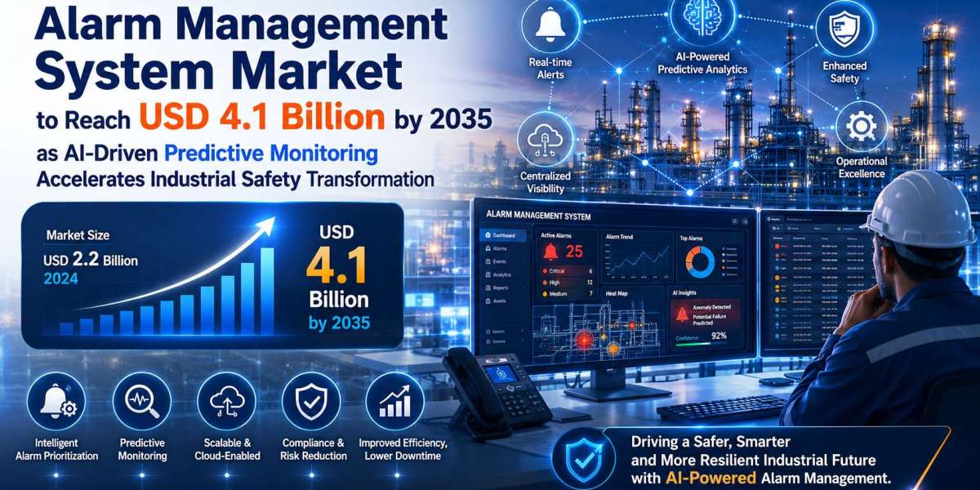The image size is (980, 490).
Task: Click the tallest bar in the market chart
Action: click(x=267, y=292)
